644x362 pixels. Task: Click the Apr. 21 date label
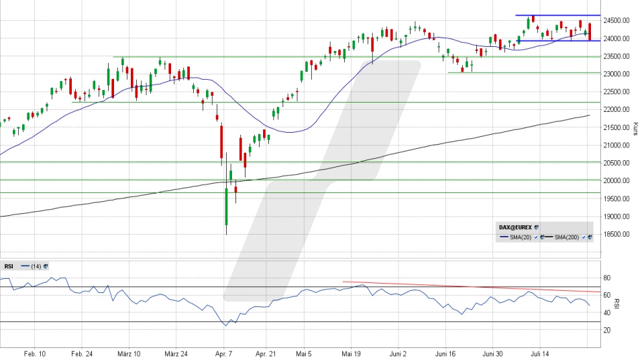266,354
